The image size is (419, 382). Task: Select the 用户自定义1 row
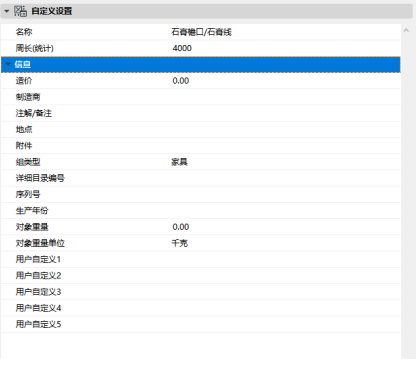(x=201, y=259)
